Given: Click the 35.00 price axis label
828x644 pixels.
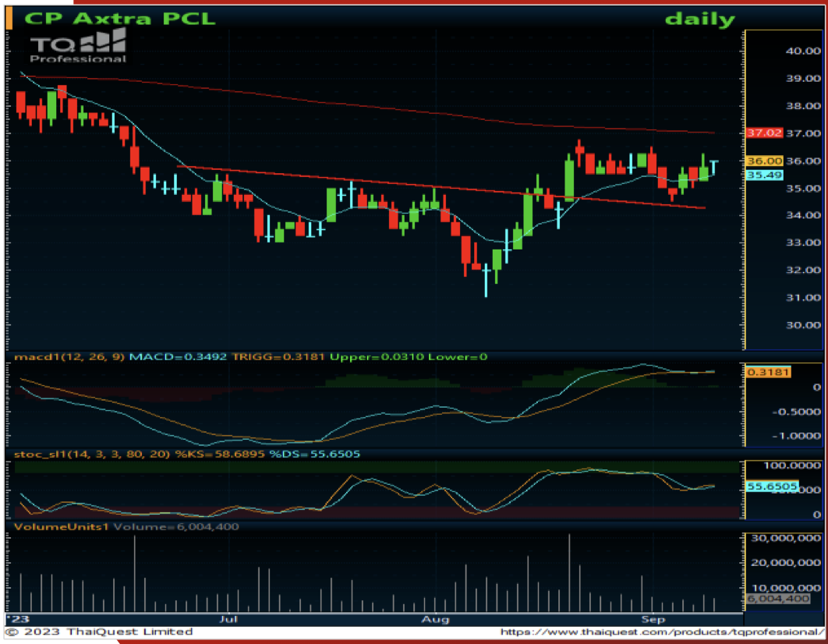Looking at the screenshot, I should pos(803,189).
